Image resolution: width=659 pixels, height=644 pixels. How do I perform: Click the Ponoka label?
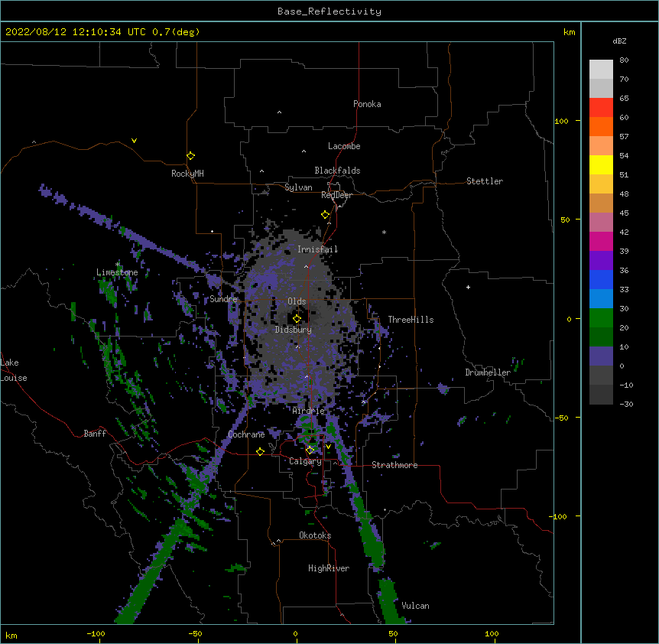(367, 104)
